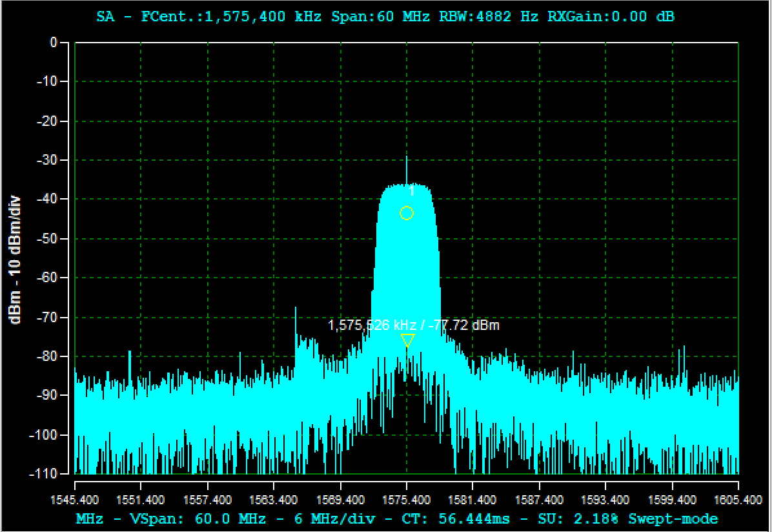Viewport: 772px width, 532px height.
Task: Click the -80 amplitude axis label
Action: coord(47,356)
